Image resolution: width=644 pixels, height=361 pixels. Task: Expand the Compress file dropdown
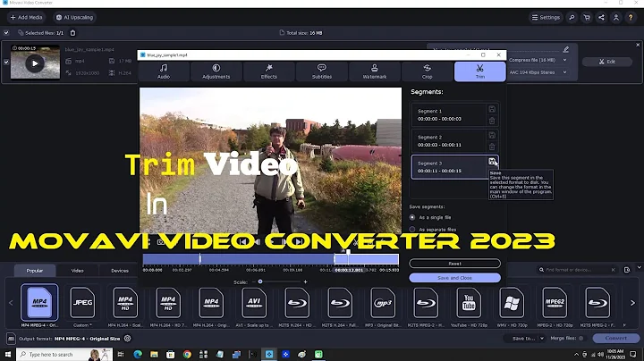tap(565, 60)
